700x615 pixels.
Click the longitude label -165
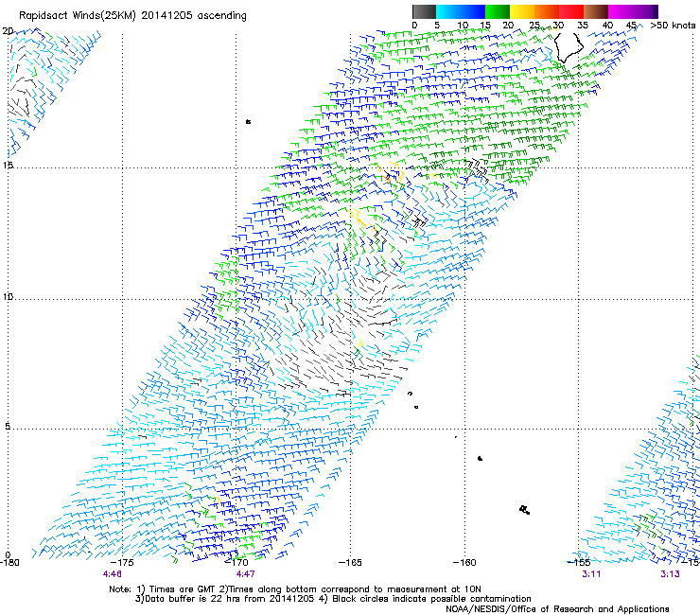coord(350,563)
